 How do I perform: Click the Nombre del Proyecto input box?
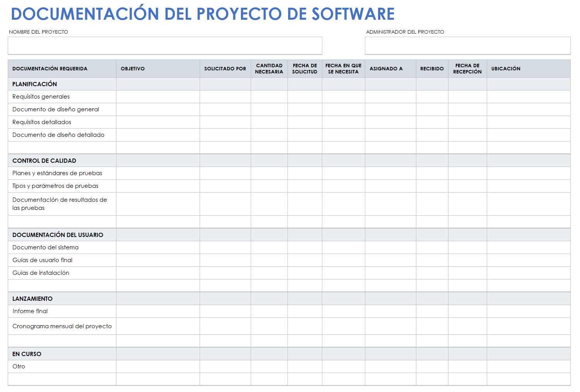[165, 46]
